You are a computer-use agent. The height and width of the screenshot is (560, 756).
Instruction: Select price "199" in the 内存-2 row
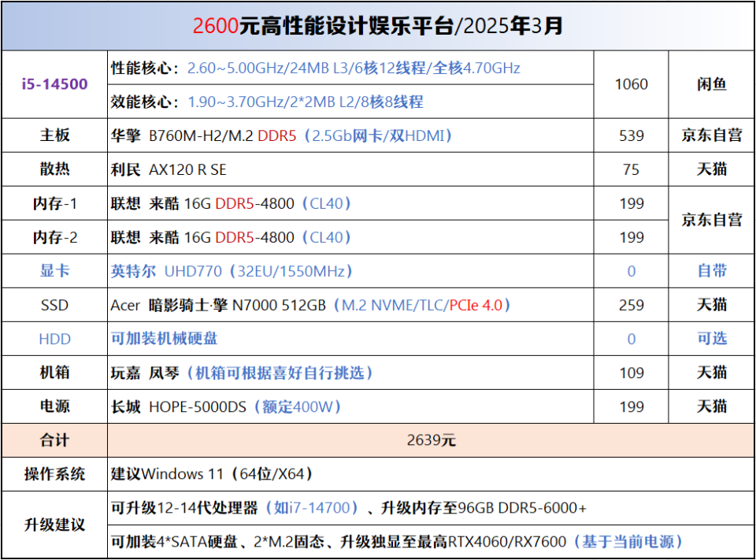click(632, 237)
